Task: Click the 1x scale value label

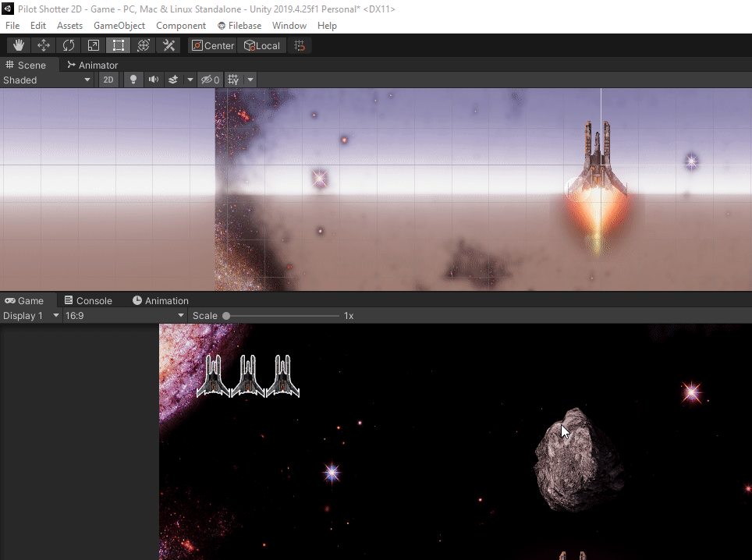Action: (x=349, y=315)
